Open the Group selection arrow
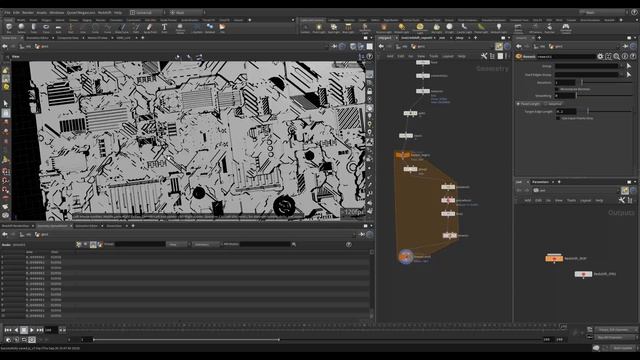The width and height of the screenshot is (640, 360). point(629,66)
